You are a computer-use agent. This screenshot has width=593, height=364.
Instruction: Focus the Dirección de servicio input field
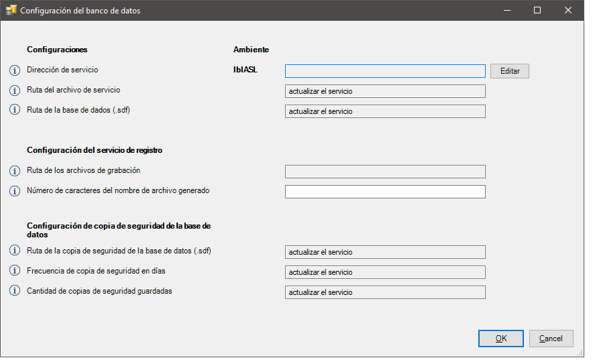pos(385,71)
